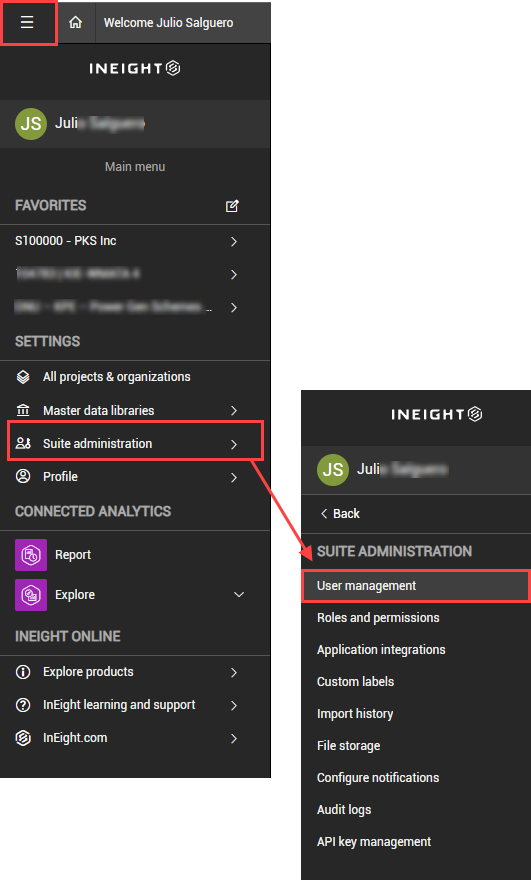The image size is (531, 880).
Task: Edit favorites with the pencil icon
Action: click(x=232, y=206)
